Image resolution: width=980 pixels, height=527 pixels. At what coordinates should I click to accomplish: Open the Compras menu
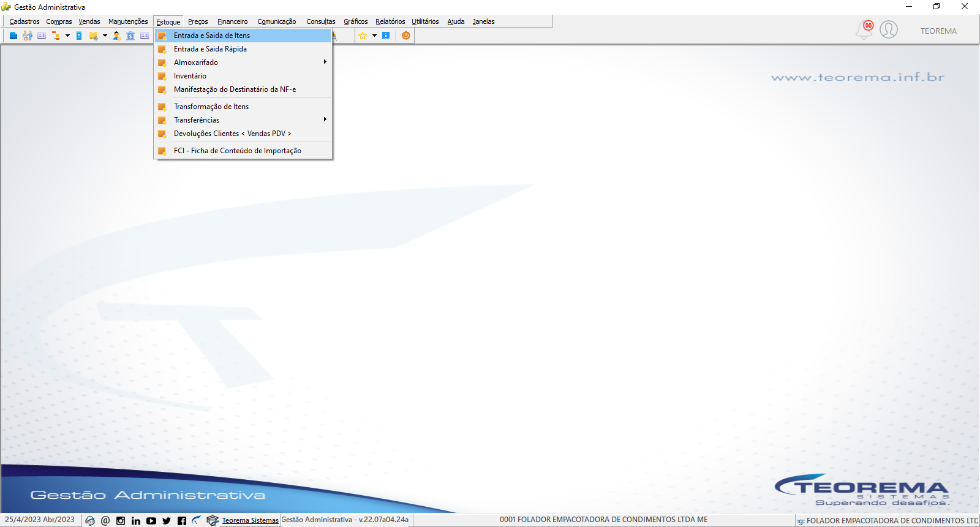point(59,21)
